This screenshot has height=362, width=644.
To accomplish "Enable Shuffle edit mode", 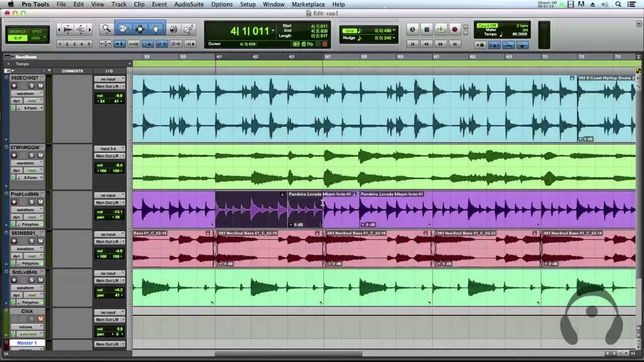I will (x=17, y=32).
